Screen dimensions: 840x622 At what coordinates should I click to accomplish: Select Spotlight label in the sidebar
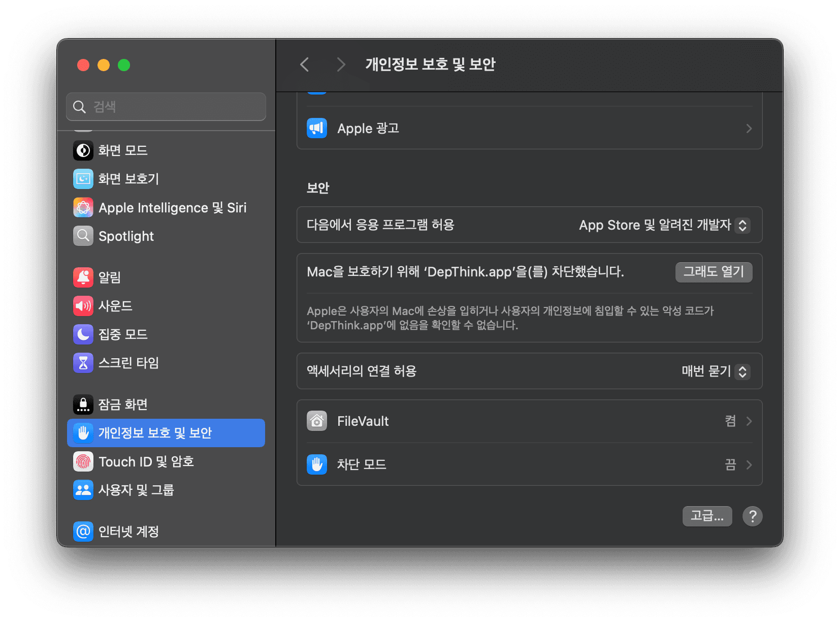(126, 236)
